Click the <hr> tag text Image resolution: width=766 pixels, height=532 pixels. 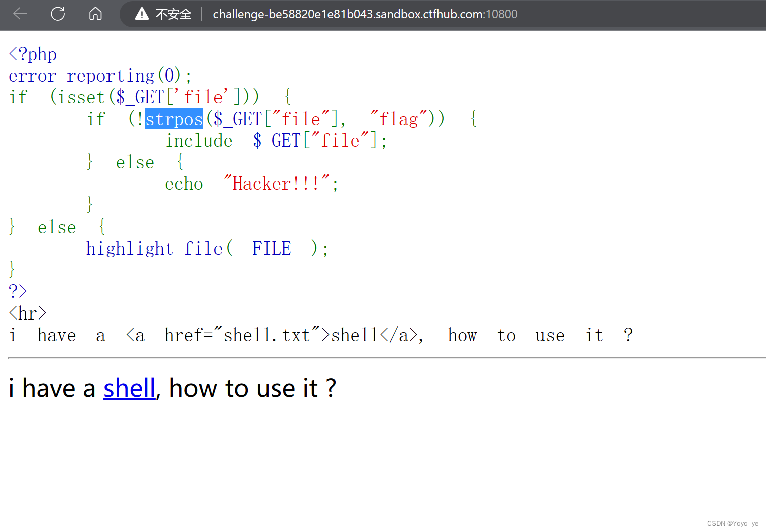pyautogui.click(x=28, y=313)
